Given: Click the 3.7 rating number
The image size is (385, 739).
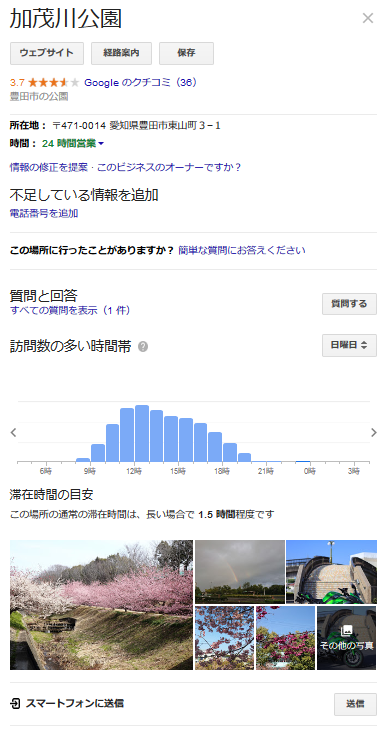Looking at the screenshot, I should pyautogui.click(x=17, y=82).
